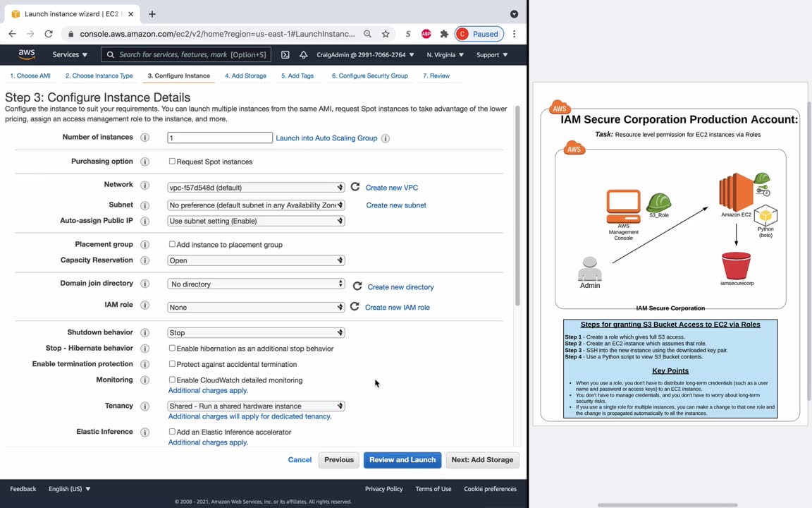The image size is (812, 508).
Task: Open Auto-assign Public IP dropdown
Action: 256,221
